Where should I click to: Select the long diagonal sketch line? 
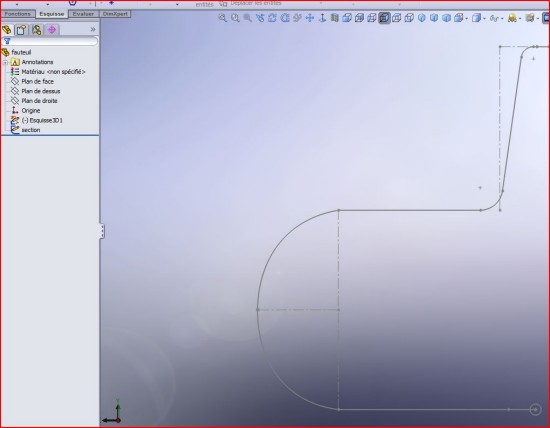pyautogui.click(x=512, y=125)
